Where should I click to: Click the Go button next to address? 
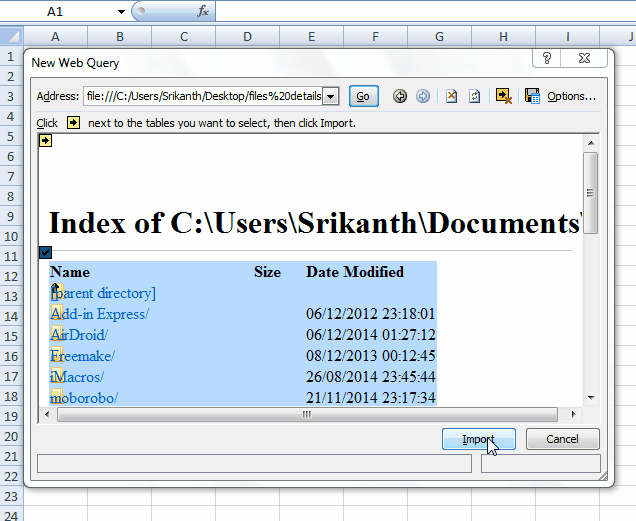363,96
